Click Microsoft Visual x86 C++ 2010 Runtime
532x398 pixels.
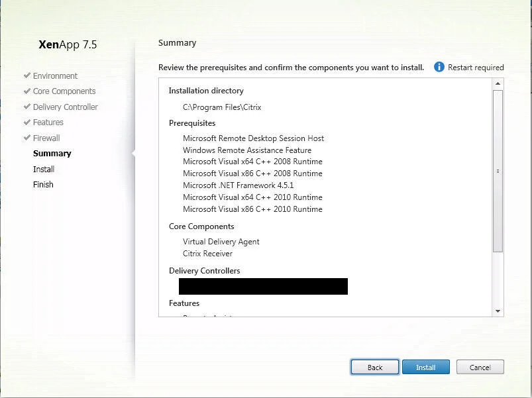point(252,209)
